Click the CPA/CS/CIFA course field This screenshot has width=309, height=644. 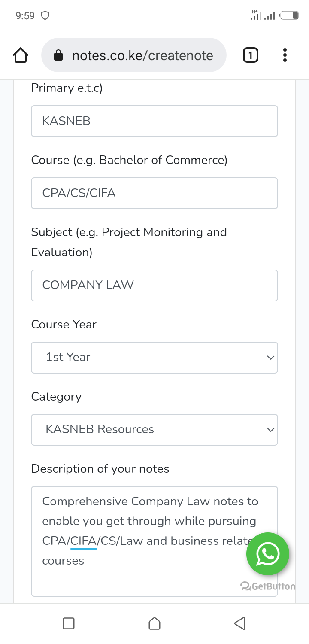pyautogui.click(x=154, y=193)
